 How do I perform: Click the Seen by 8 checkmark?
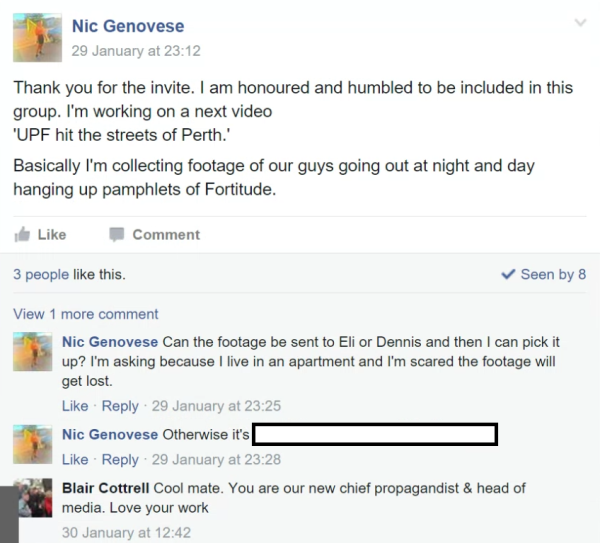pos(508,274)
